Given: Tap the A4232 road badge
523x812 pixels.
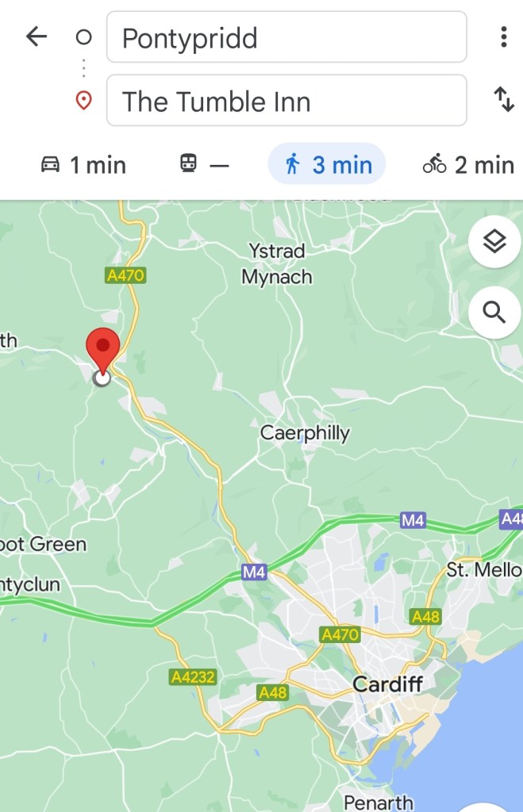Looking at the screenshot, I should pyautogui.click(x=193, y=677).
